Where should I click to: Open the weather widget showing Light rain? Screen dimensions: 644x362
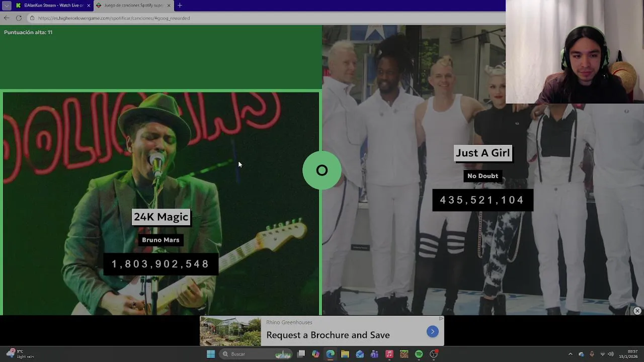20,354
